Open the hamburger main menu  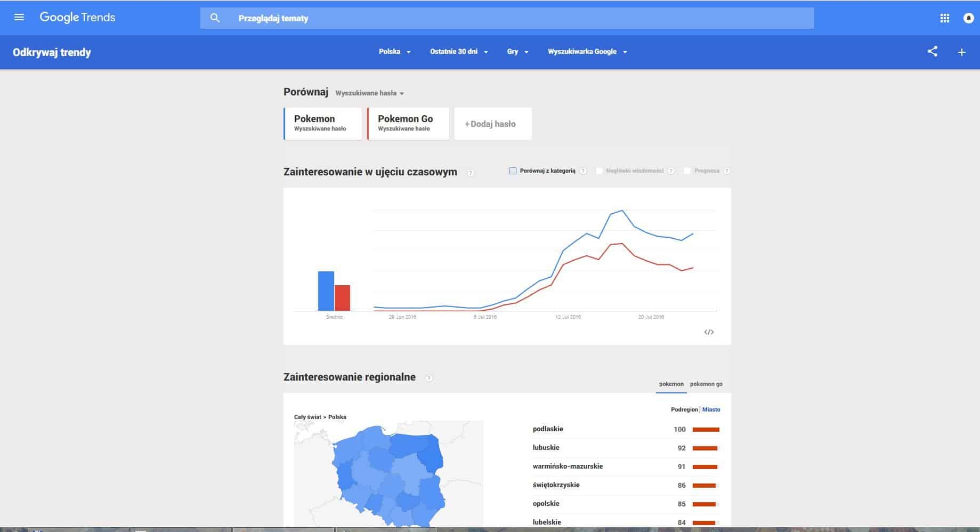pos(19,18)
